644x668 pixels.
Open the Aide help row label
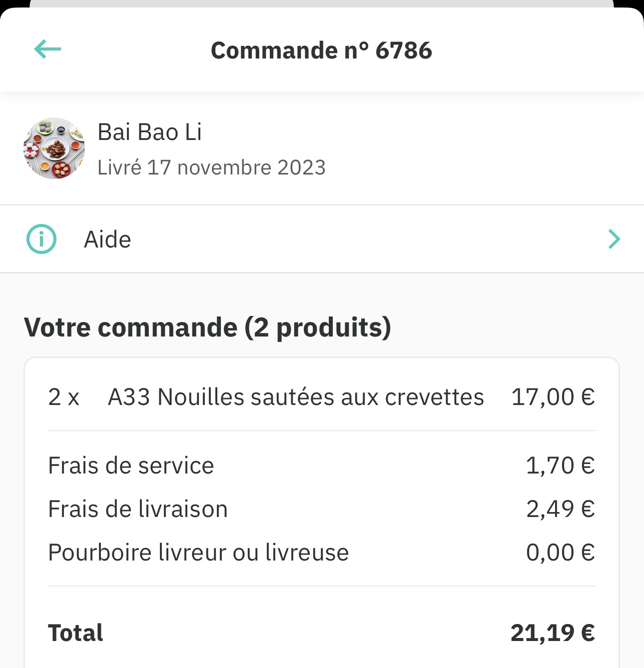(x=107, y=239)
